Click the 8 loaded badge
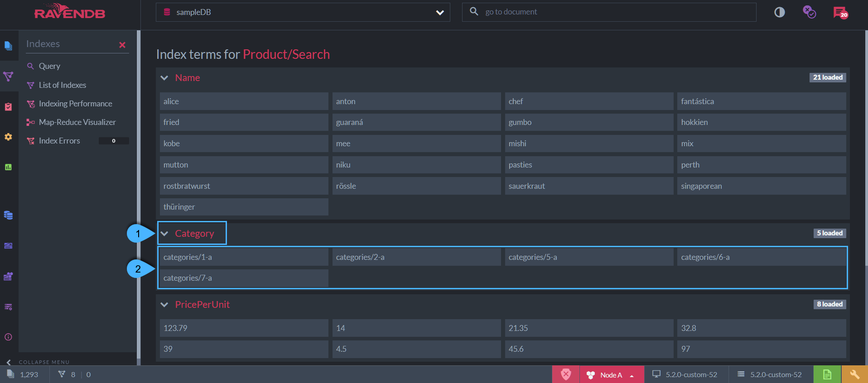Screen dimensions: 868x383 point(829,304)
